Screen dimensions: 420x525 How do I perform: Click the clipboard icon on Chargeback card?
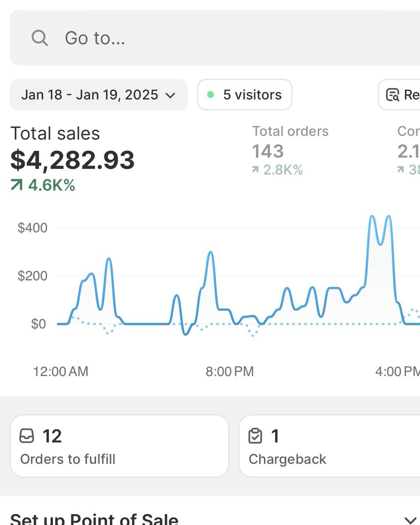(256, 436)
